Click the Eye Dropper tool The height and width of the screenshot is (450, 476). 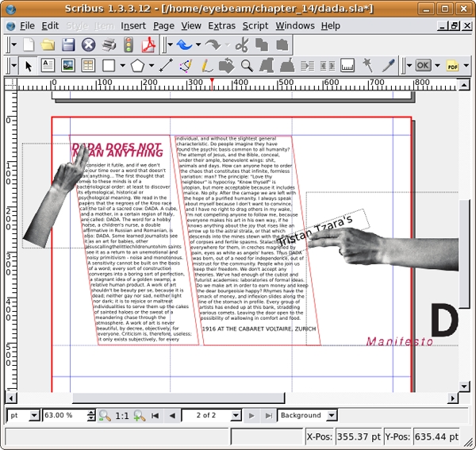389,65
